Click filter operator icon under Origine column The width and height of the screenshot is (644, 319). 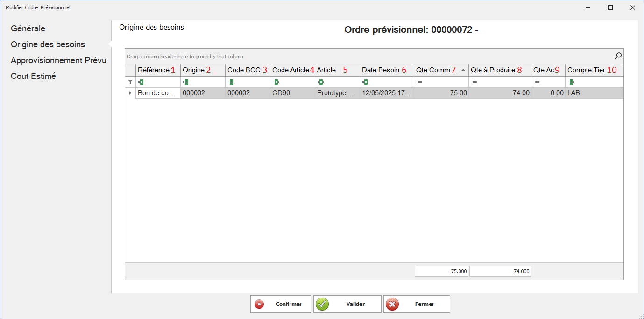pos(186,82)
